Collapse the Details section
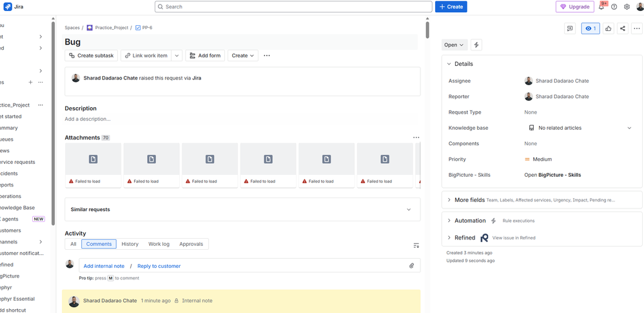The width and height of the screenshot is (644, 313). point(449,64)
